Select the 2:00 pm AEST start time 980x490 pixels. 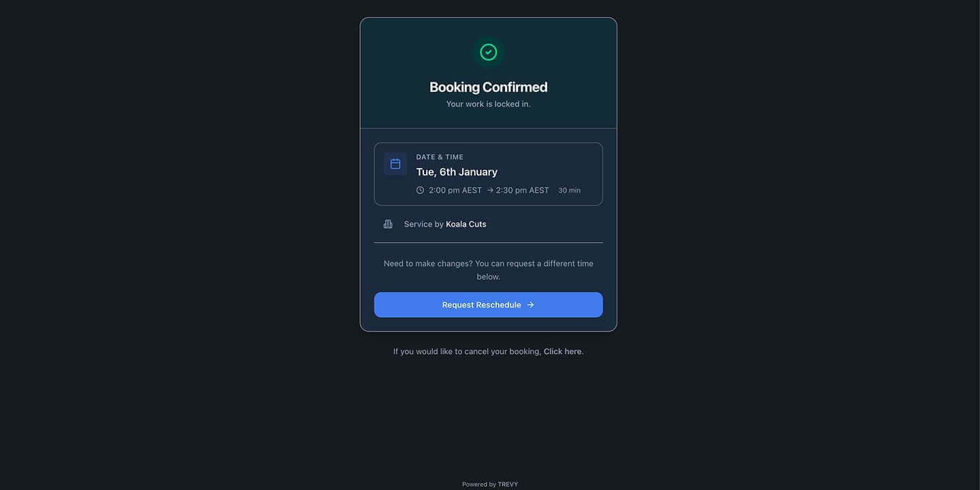455,190
